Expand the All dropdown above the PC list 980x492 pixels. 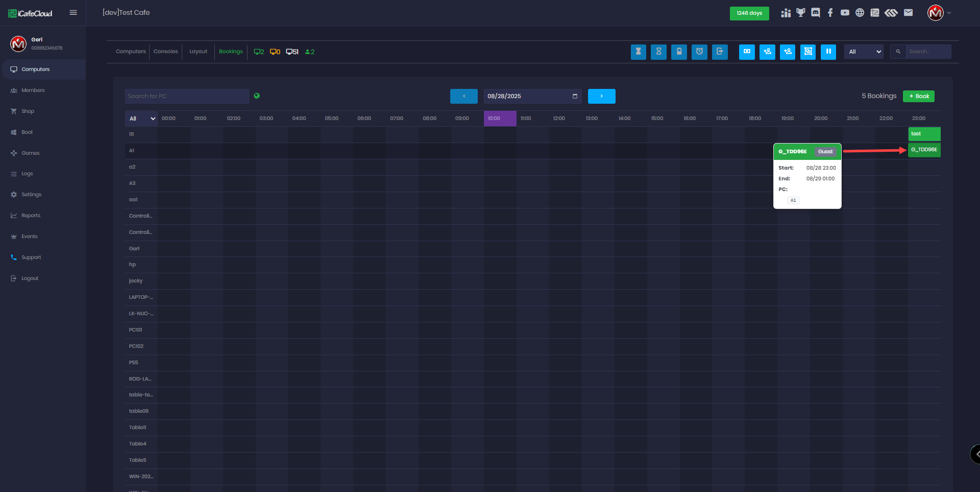pos(141,119)
